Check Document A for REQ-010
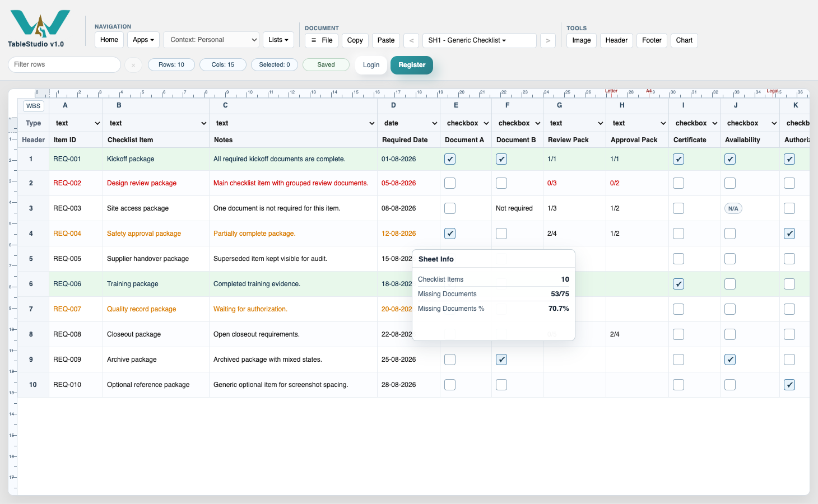Viewport: 818px width, 504px height. [x=450, y=385]
